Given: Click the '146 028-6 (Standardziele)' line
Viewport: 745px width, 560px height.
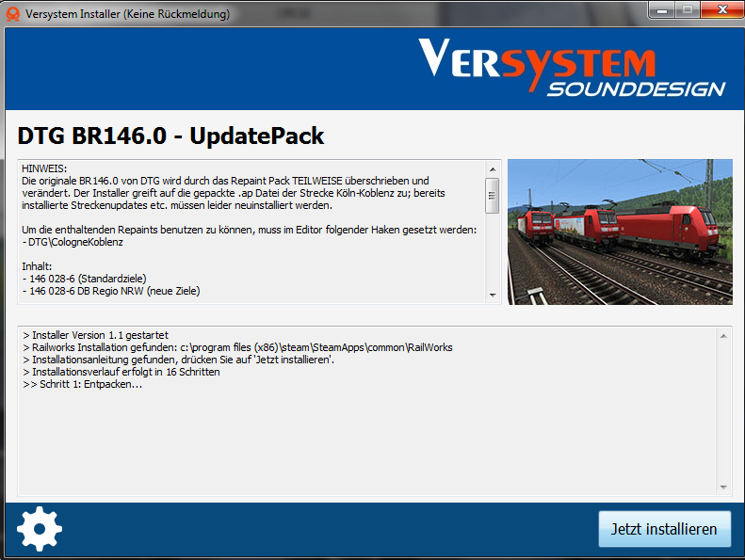Looking at the screenshot, I should [84, 279].
